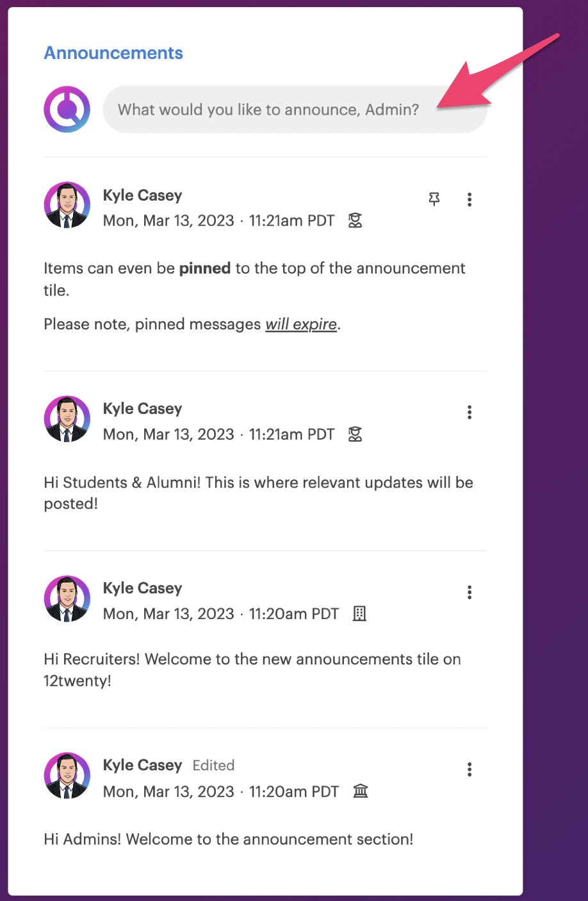588x901 pixels.
Task: Click Kyle Casey avatar on Recruiters post
Action: 67,599
